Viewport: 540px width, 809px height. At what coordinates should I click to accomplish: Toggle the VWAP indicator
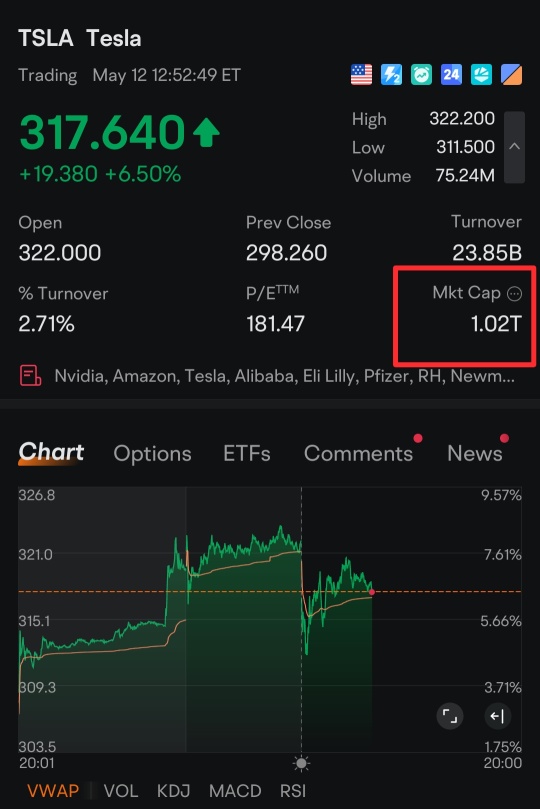click(53, 790)
